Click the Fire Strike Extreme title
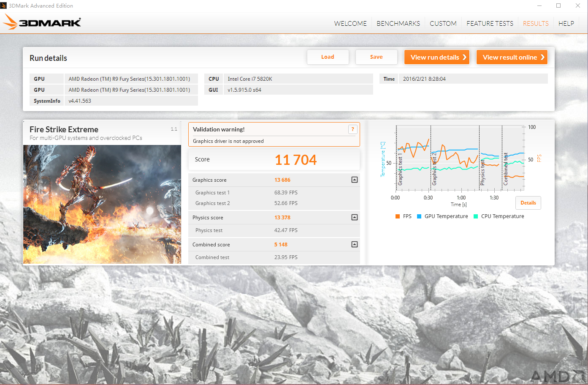Screen dimensions: 588x385 coord(64,129)
